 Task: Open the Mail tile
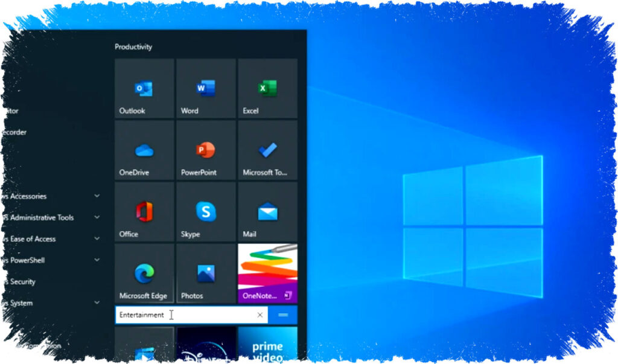point(267,211)
